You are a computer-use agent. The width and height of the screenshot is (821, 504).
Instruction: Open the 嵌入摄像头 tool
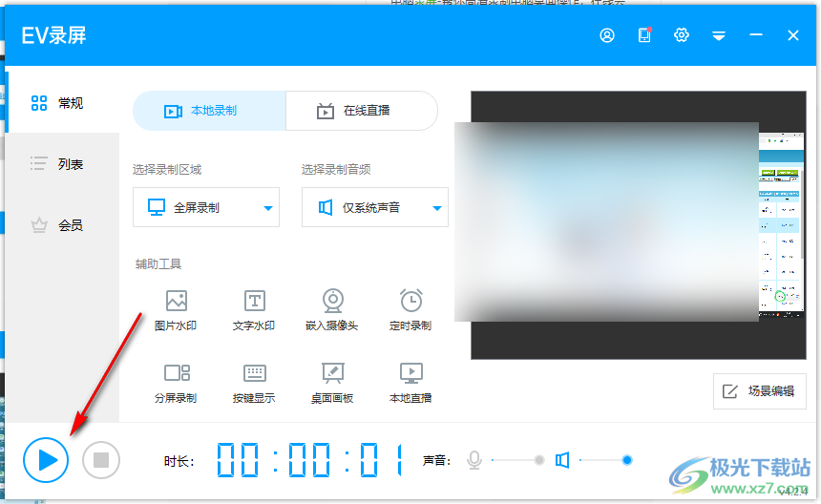pos(332,310)
